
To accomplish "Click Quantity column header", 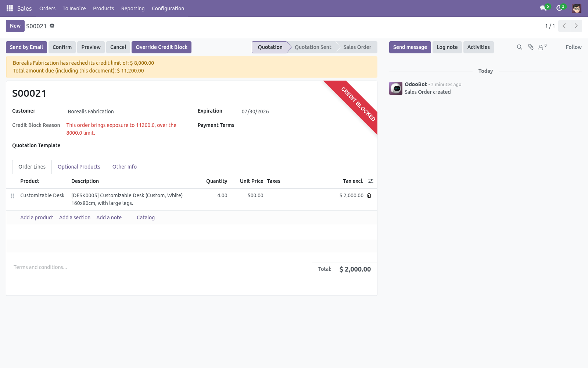I will pyautogui.click(x=216, y=181).
